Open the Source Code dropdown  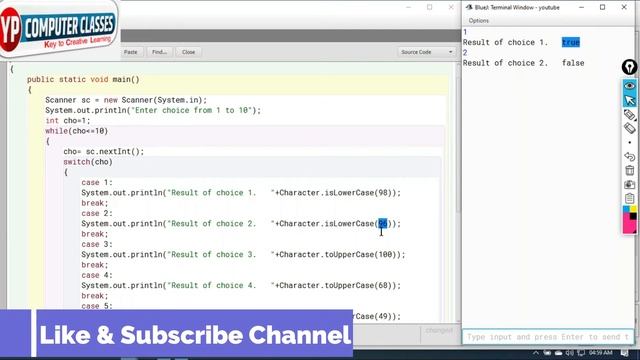[426, 52]
